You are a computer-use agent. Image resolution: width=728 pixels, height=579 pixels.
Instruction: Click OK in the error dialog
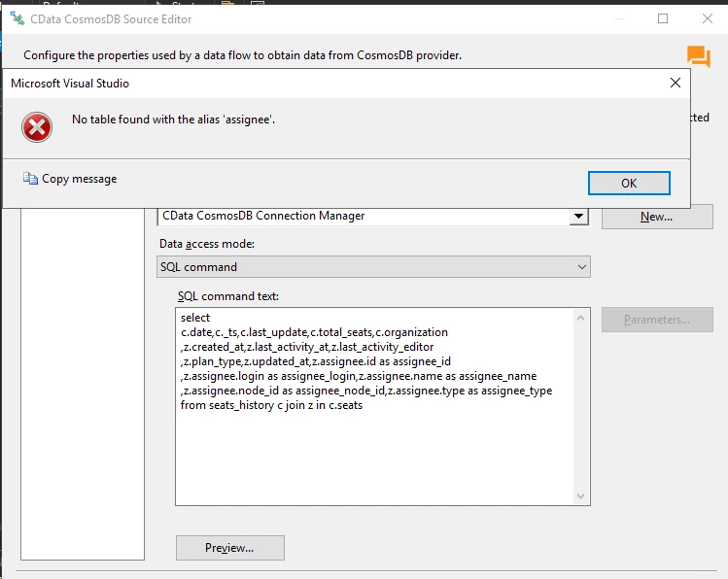click(x=629, y=184)
